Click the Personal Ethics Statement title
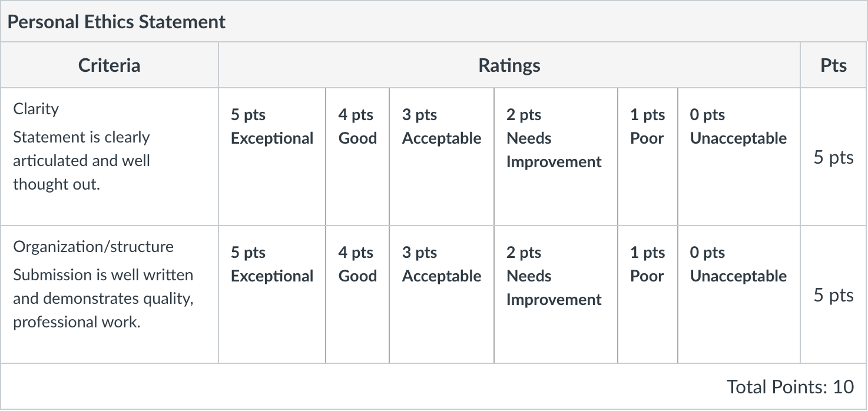 [117, 22]
